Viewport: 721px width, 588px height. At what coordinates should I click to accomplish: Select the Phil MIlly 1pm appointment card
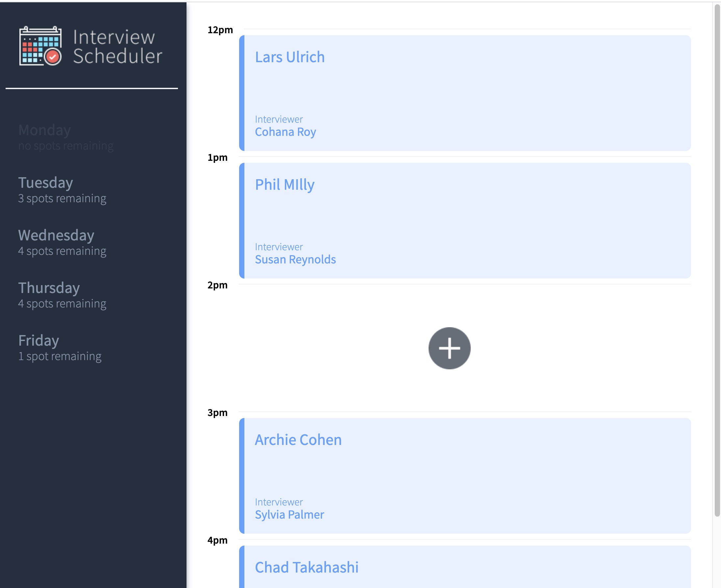coord(465,221)
